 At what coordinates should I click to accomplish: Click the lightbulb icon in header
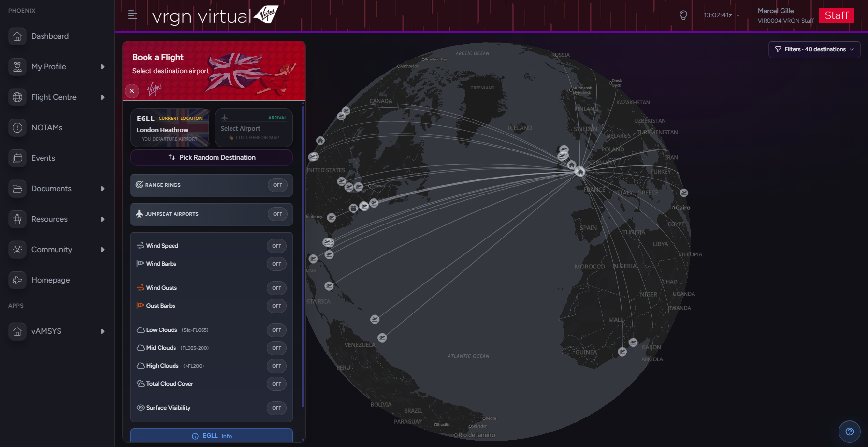683,15
